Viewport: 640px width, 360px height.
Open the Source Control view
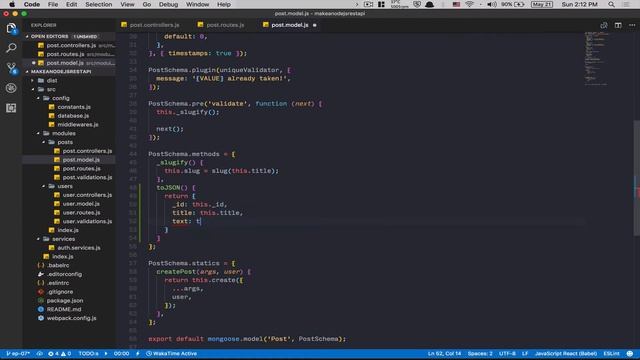pos(11,68)
